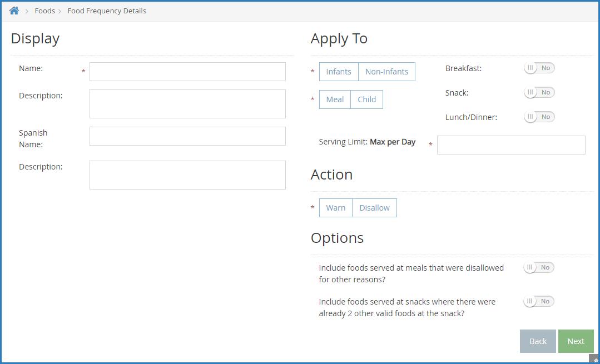The height and width of the screenshot is (364, 600).
Task: Click the Action section heading
Action: [x=331, y=174]
